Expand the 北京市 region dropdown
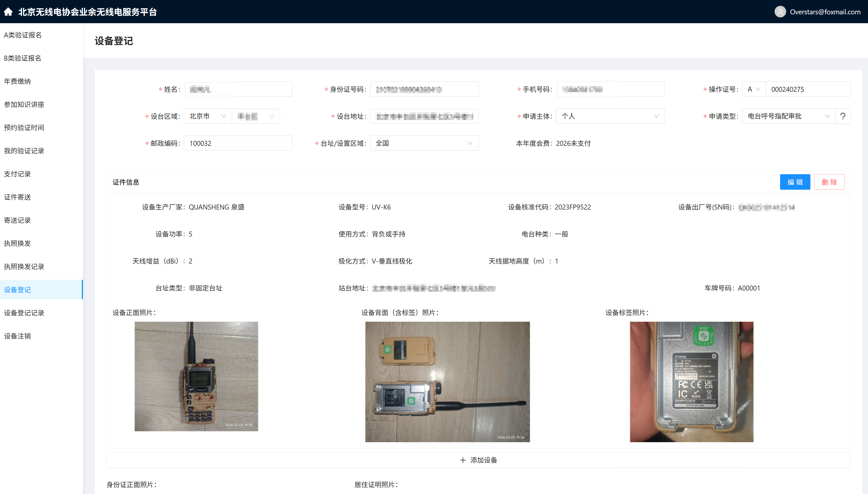 pos(207,116)
